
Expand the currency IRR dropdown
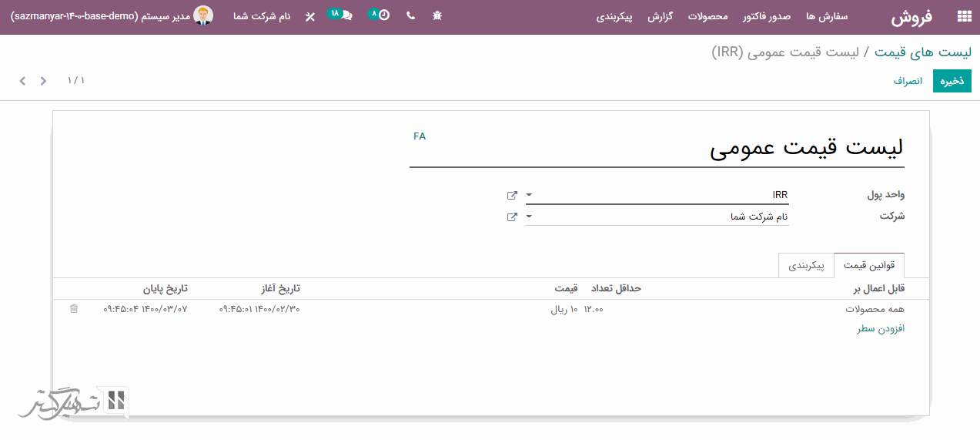point(530,196)
